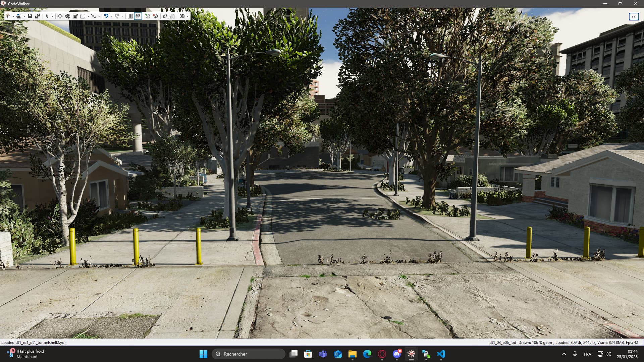Toggle the toolbox panel with << button
This screenshot has width=644, height=362.
coord(633,17)
